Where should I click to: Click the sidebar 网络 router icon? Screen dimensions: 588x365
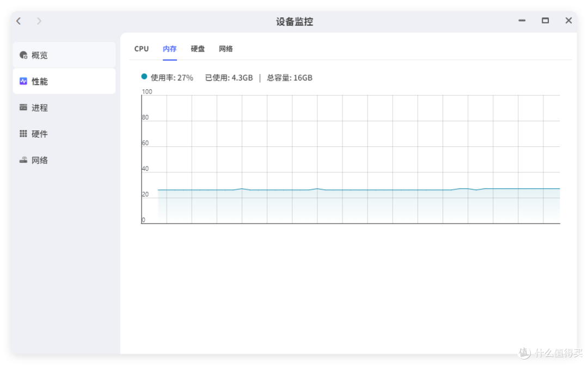(23, 160)
